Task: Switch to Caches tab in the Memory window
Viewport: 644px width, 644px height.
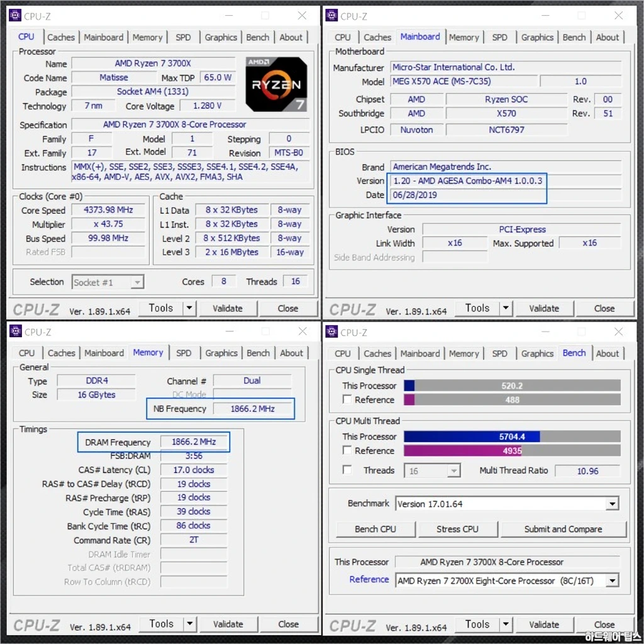Action: pyautogui.click(x=61, y=353)
